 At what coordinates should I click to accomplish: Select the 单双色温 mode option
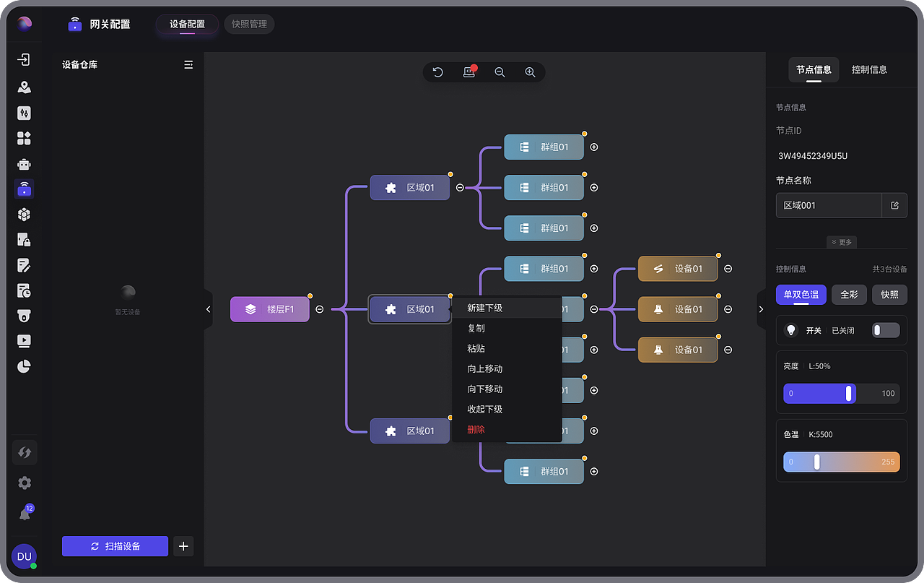[x=801, y=295]
